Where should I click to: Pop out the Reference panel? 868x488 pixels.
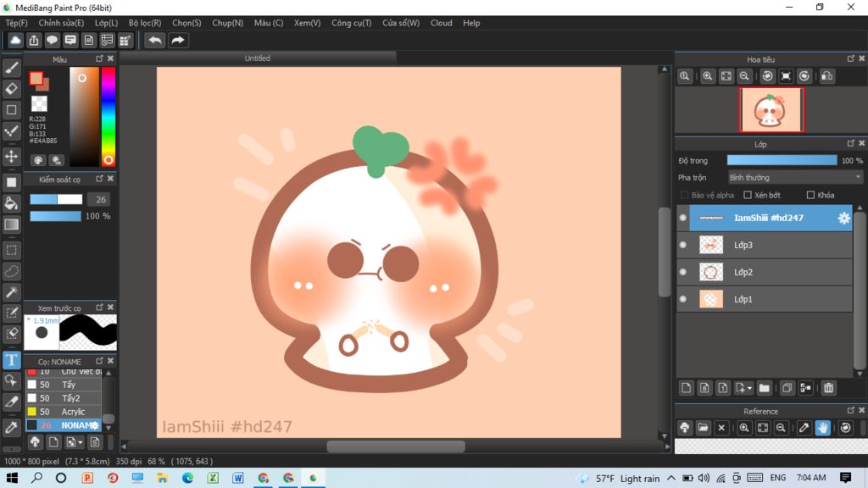pyautogui.click(x=851, y=411)
